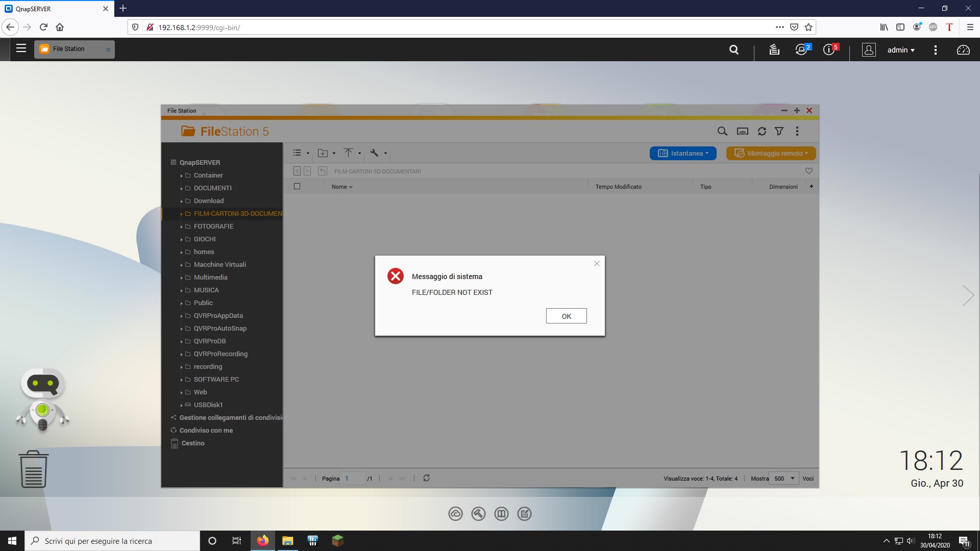Click the favorite heart icon
Viewport: 980px width, 551px height.
(x=808, y=171)
